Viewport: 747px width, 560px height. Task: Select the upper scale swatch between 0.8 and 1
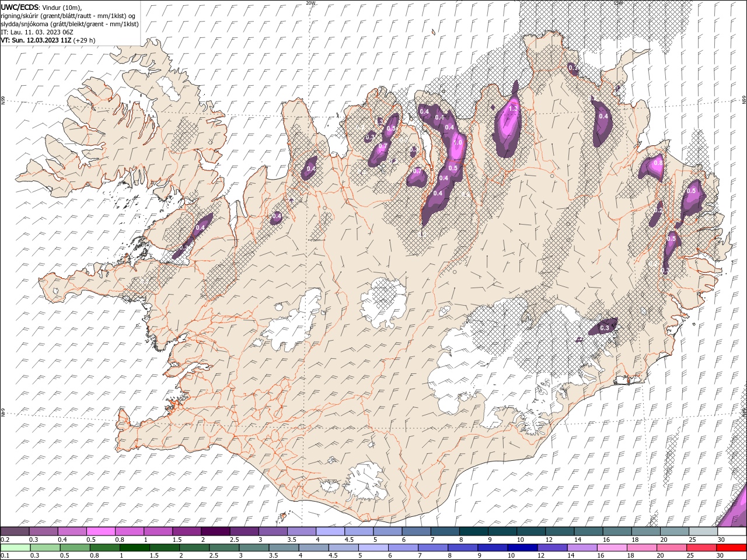click(130, 531)
